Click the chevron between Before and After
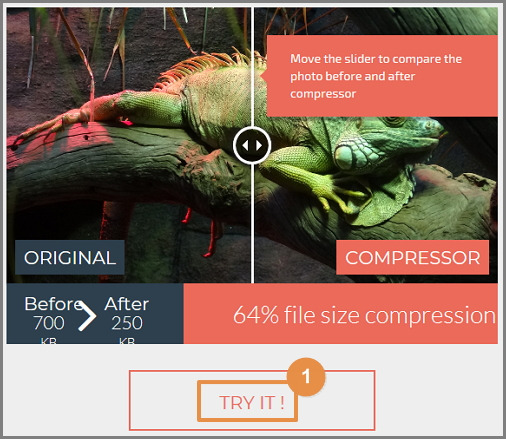This screenshot has width=506, height=439. 87,316
